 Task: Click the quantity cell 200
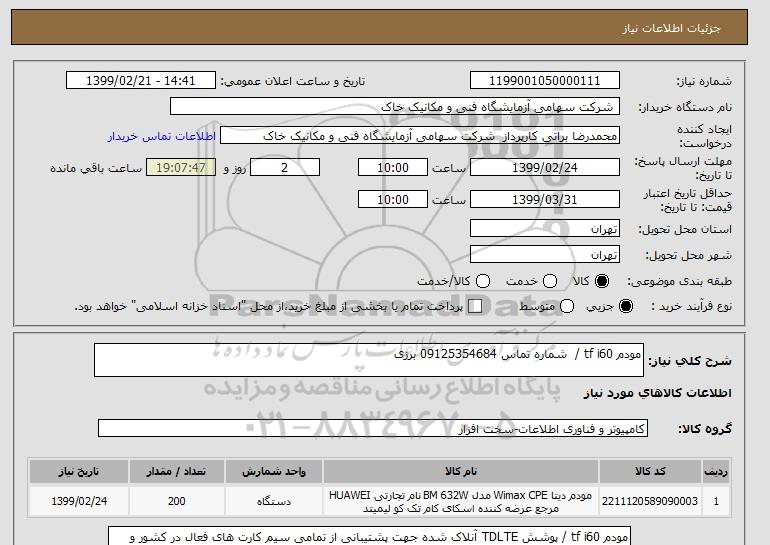tap(177, 501)
